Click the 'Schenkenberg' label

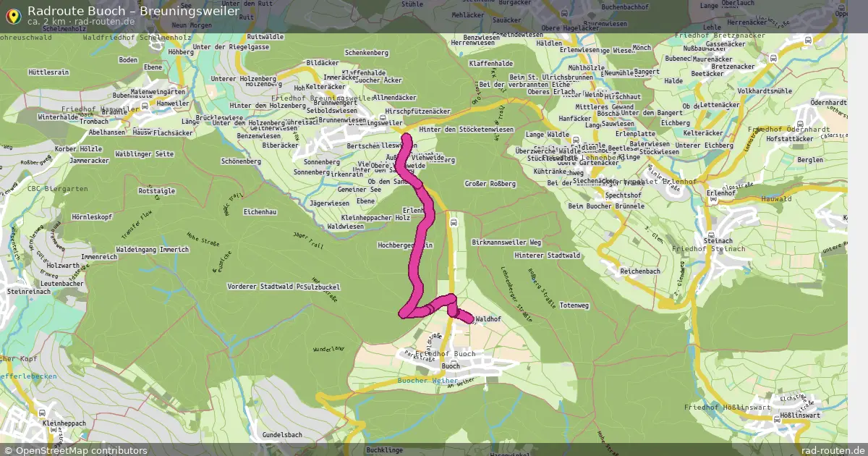(x=367, y=53)
